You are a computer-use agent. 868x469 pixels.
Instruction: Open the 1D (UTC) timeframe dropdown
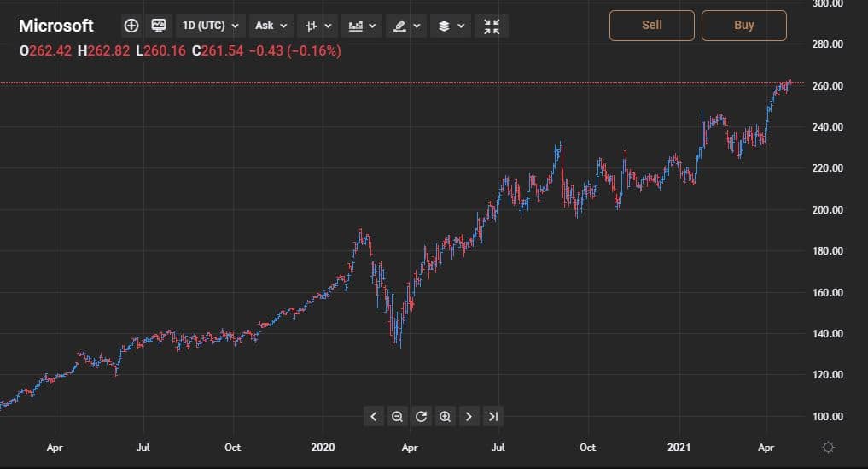tap(210, 26)
